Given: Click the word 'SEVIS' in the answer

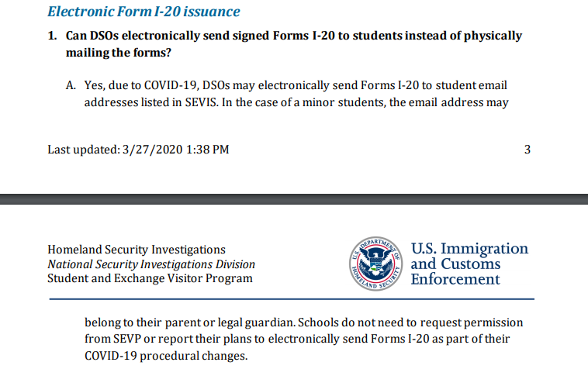Looking at the screenshot, I should [201, 102].
